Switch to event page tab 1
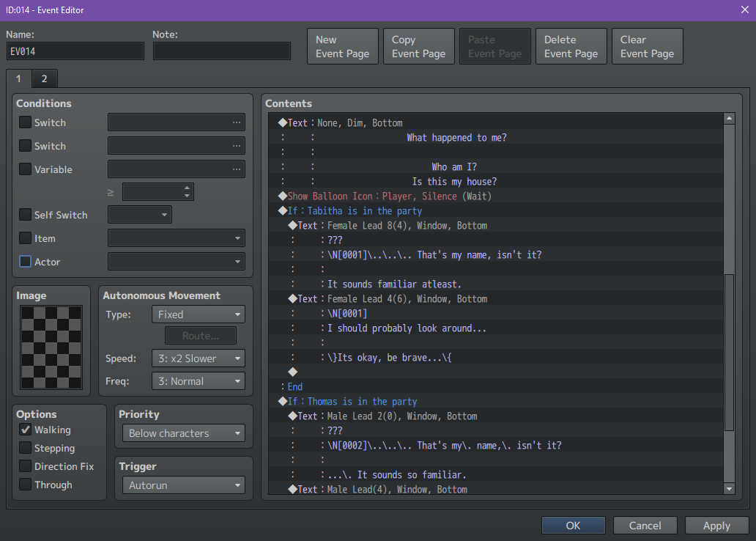Viewport: 756px width, 541px height. pyautogui.click(x=19, y=78)
